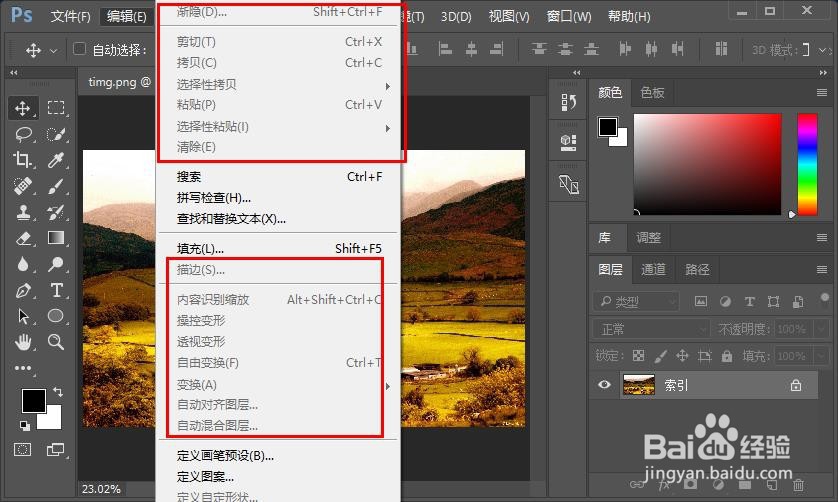Viewport: 838px width, 502px height.
Task: Open the 帮助(H) menu
Action: [x=629, y=17]
